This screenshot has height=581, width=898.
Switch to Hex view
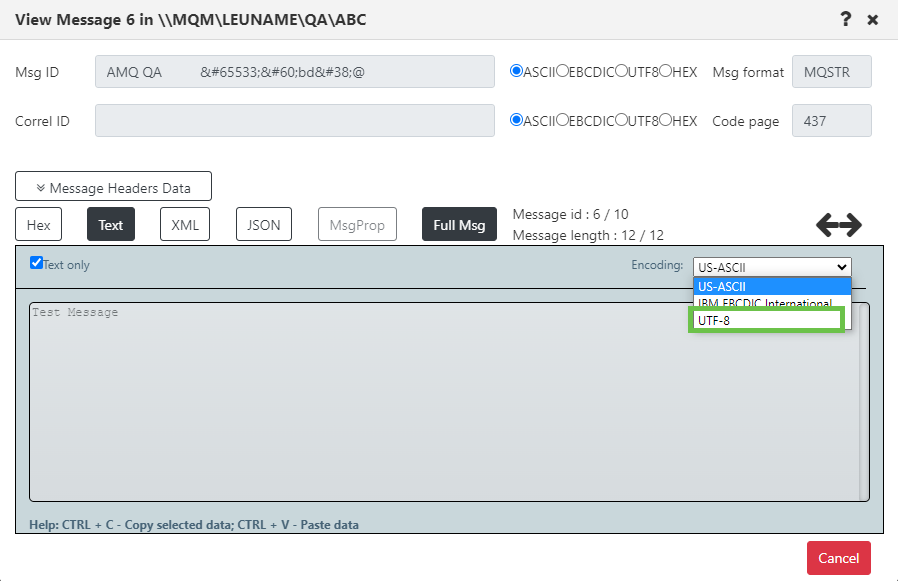pyautogui.click(x=38, y=225)
